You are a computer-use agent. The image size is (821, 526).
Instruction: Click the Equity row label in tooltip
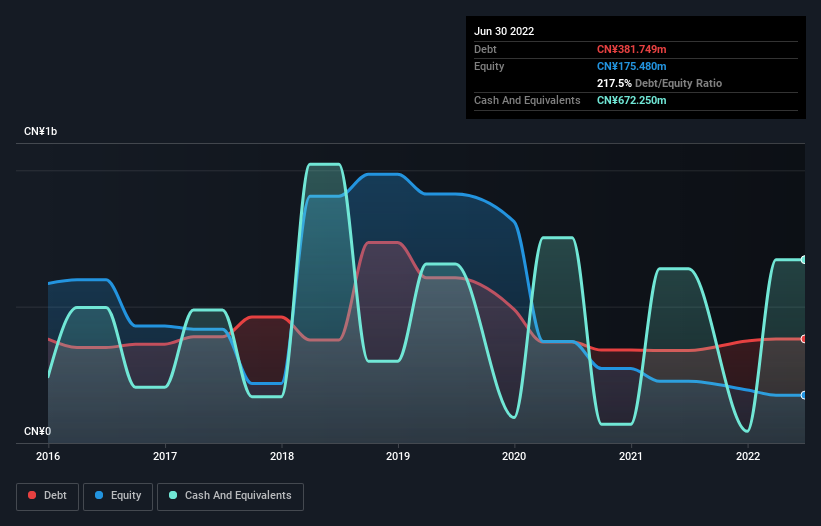tap(489, 66)
